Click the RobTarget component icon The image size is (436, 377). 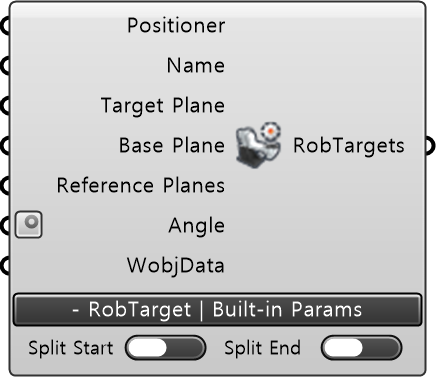pos(259,145)
